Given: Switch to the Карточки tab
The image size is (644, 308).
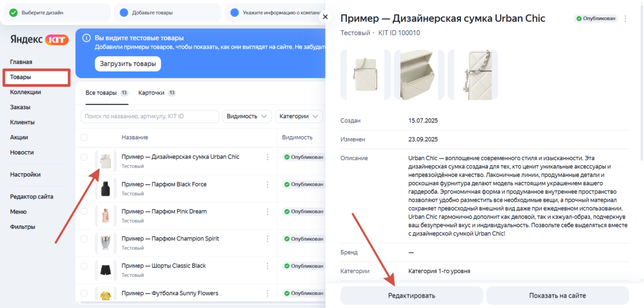Looking at the screenshot, I should [151, 93].
